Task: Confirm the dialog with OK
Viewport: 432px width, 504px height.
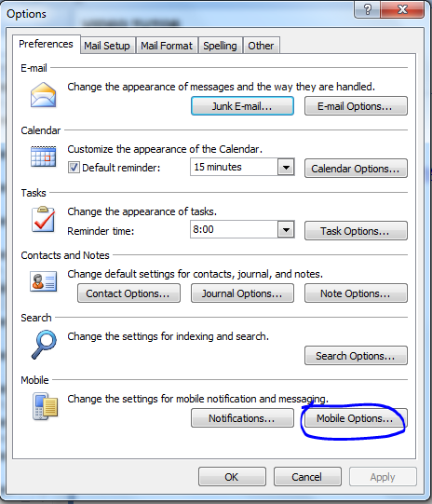Action: point(232,477)
